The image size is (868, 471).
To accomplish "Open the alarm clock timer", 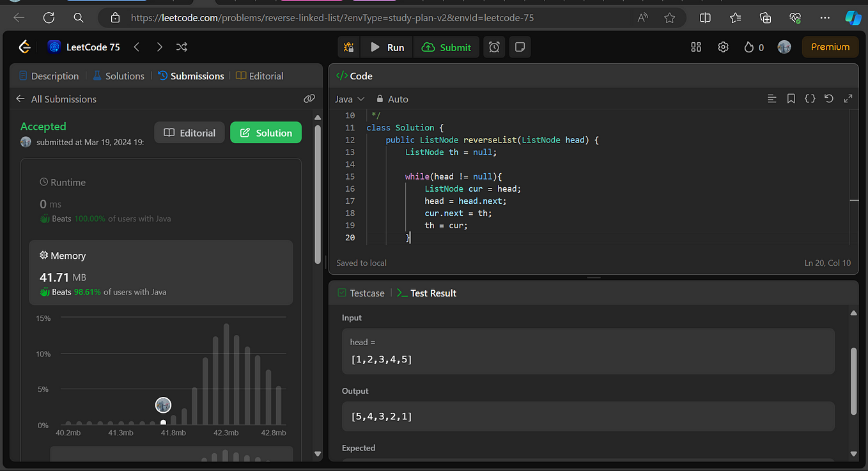I will (494, 47).
